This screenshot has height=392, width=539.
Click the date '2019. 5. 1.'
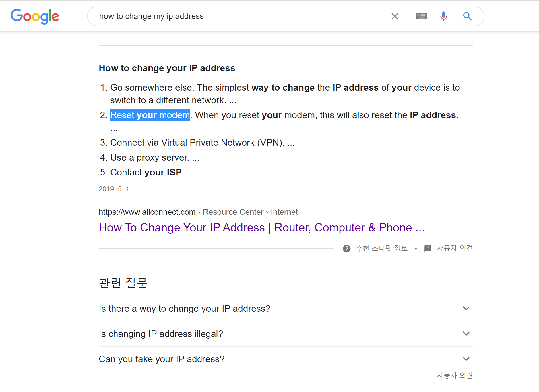pos(115,189)
